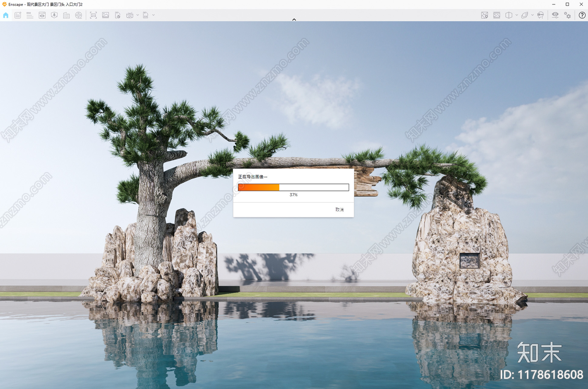Click the 37% progress text
Image resolution: width=588 pixels, height=389 pixels.
click(294, 195)
